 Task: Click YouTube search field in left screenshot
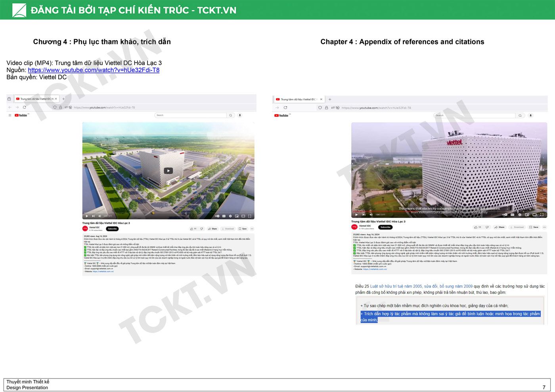[190, 115]
